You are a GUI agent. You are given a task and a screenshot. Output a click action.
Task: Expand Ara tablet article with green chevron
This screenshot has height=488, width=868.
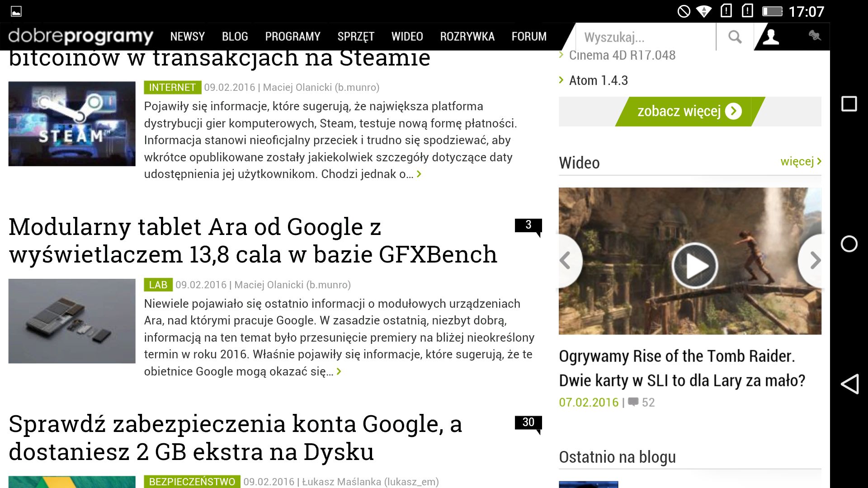(x=339, y=372)
